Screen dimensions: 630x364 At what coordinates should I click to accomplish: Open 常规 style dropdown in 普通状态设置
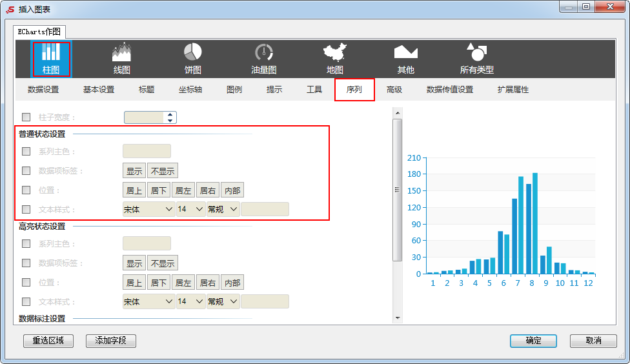point(223,209)
